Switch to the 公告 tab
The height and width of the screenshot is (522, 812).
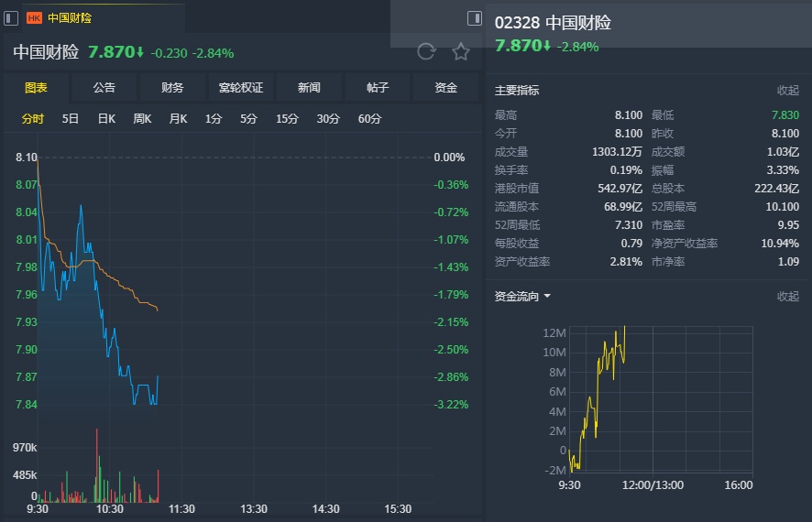tap(104, 88)
